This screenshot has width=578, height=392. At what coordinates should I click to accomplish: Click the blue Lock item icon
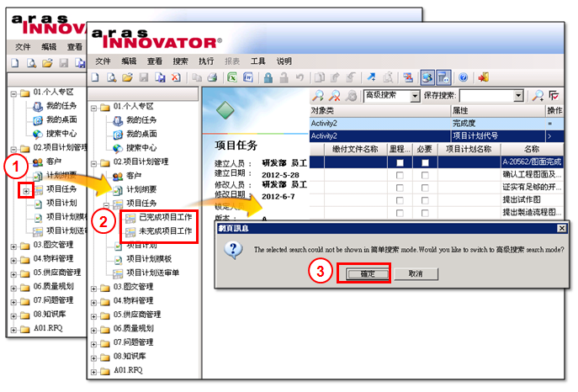click(268, 77)
